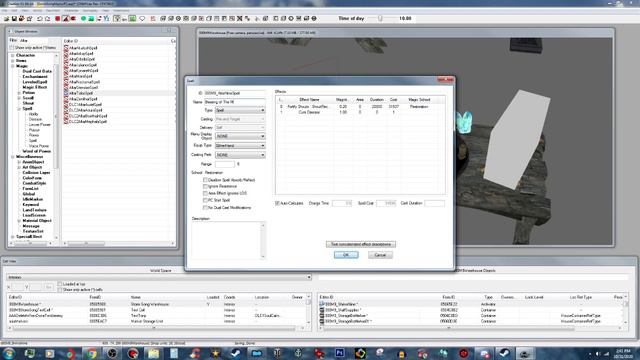Click the Range input field
Image resolution: width=640 pixels, height=360 pixels.
(x=225, y=164)
